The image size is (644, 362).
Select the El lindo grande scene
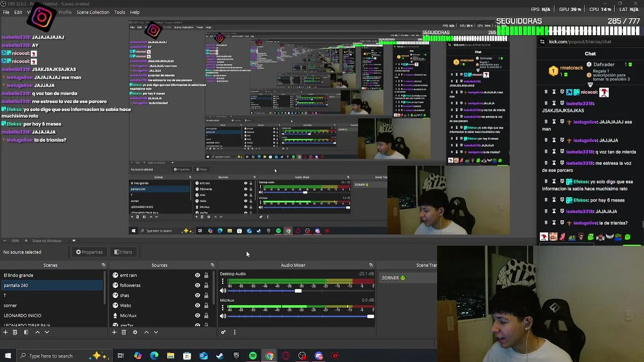51,275
